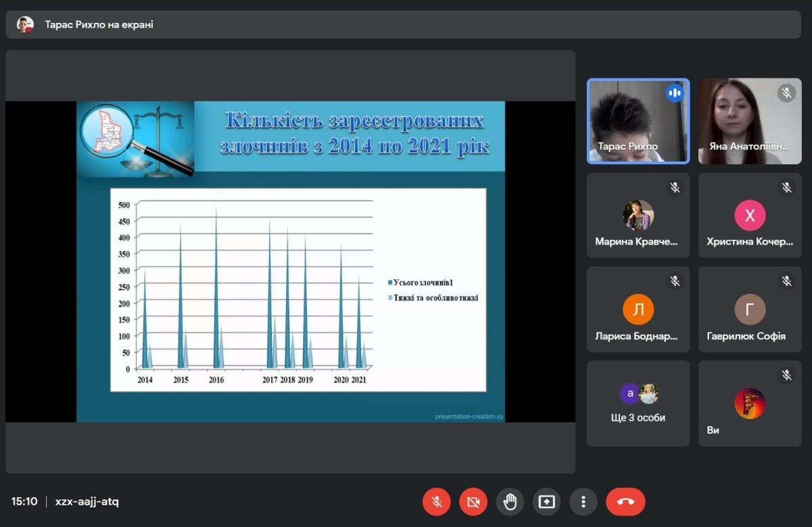Click the meeting code xzx-aajj-atq
The width and height of the screenshot is (812, 527).
pyautogui.click(x=87, y=502)
